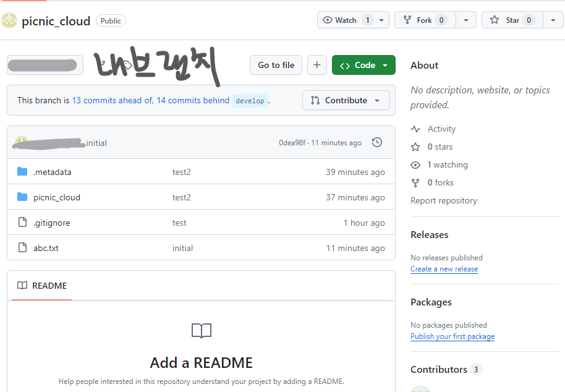Open the picnic_cloud folder
The width and height of the screenshot is (565, 392).
point(57,197)
